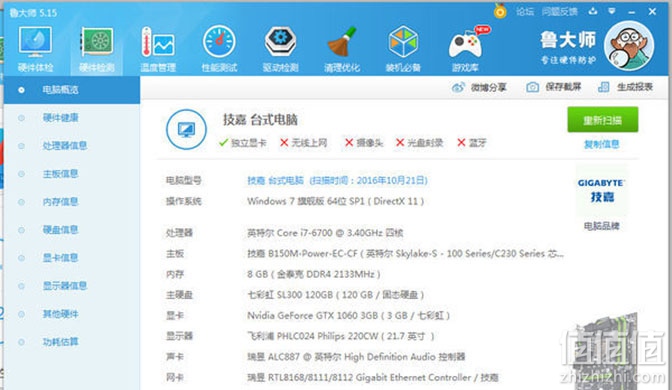Launch 性能测试 performance test gauge
The image size is (672, 390).
coord(219,49)
